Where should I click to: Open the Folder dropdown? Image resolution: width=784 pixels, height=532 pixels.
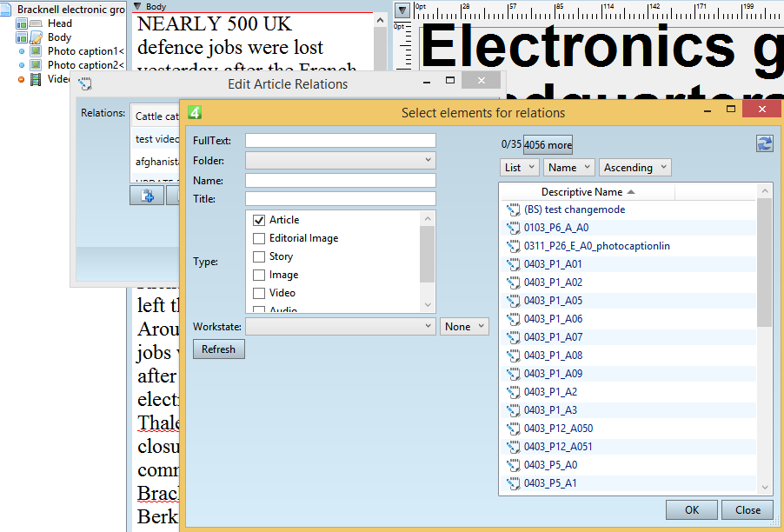click(341, 161)
